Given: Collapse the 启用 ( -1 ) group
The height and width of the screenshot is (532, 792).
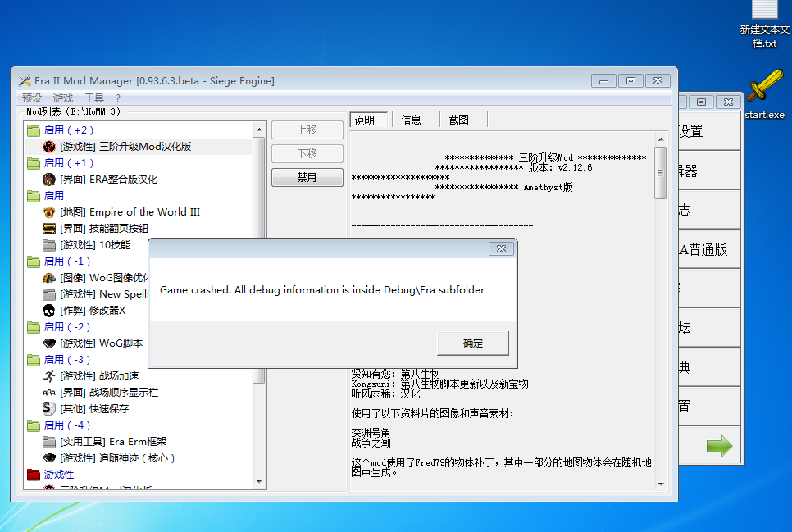Looking at the screenshot, I should pos(34,261).
